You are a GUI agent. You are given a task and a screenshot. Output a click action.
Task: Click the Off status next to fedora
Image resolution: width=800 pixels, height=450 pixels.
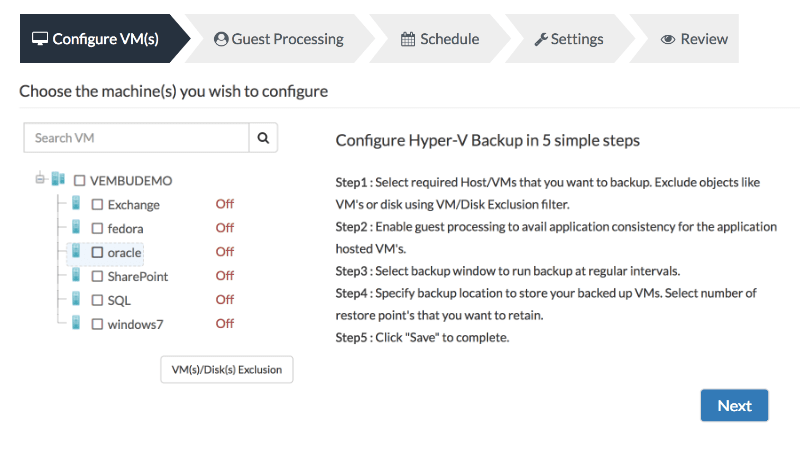click(x=224, y=228)
